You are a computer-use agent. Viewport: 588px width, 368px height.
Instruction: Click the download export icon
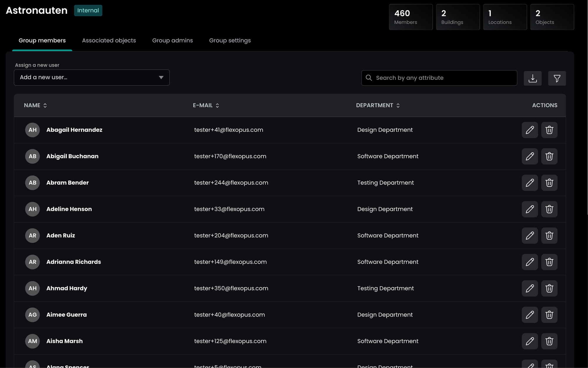point(532,78)
